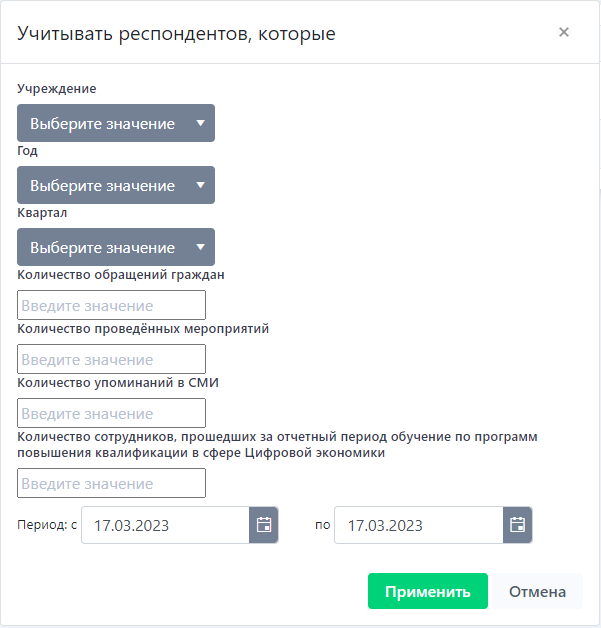Click the dialog title Учитывать респондентов
This screenshot has width=601, height=628.
click(177, 34)
